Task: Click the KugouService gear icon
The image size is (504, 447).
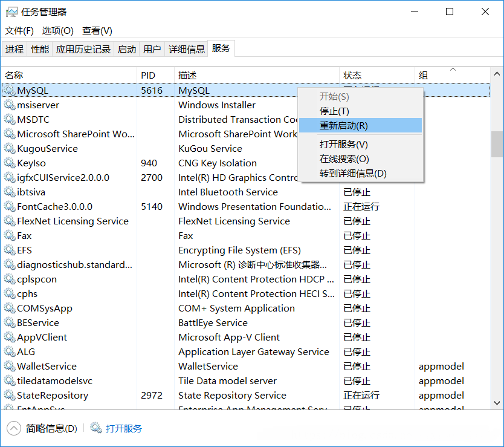Action: click(10, 149)
